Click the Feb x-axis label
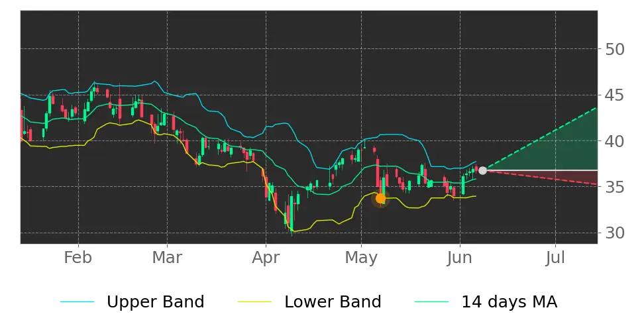The width and height of the screenshot is (644, 322). tap(78, 258)
